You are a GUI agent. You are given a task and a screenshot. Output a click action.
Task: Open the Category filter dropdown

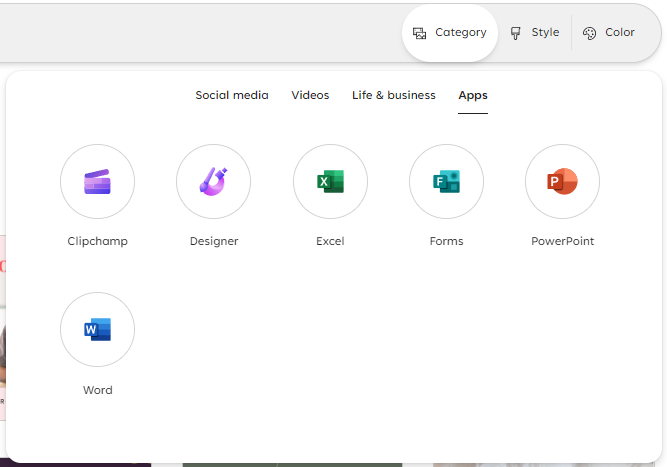(450, 33)
